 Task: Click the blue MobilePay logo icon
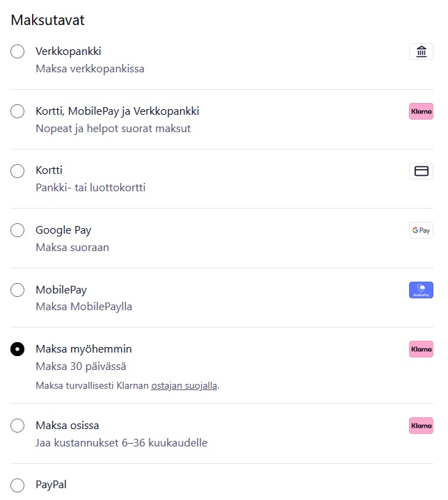[x=421, y=290]
